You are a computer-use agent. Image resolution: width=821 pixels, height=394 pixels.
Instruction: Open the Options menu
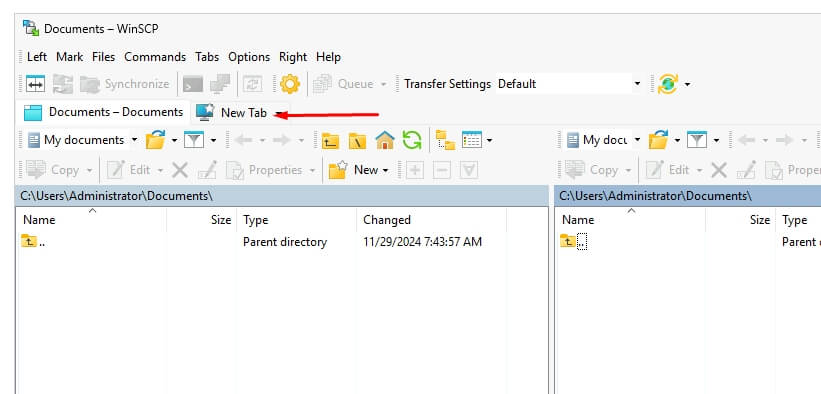tap(249, 57)
